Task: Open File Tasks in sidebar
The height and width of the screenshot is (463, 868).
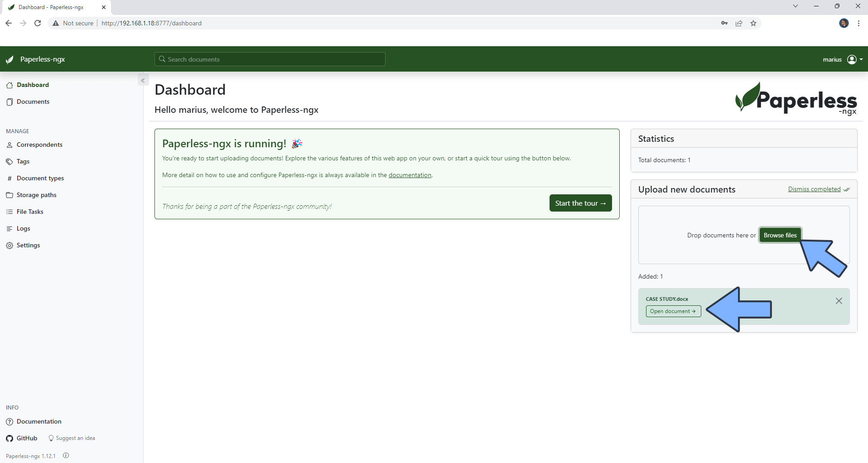Action: click(25, 212)
